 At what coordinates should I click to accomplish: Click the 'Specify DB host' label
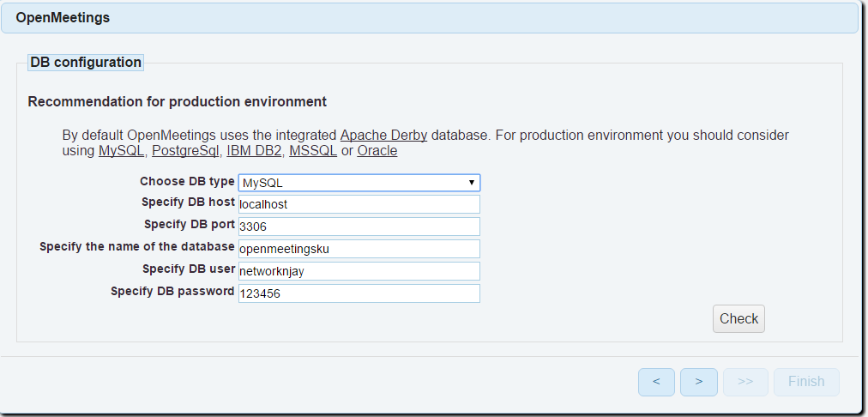tap(188, 202)
